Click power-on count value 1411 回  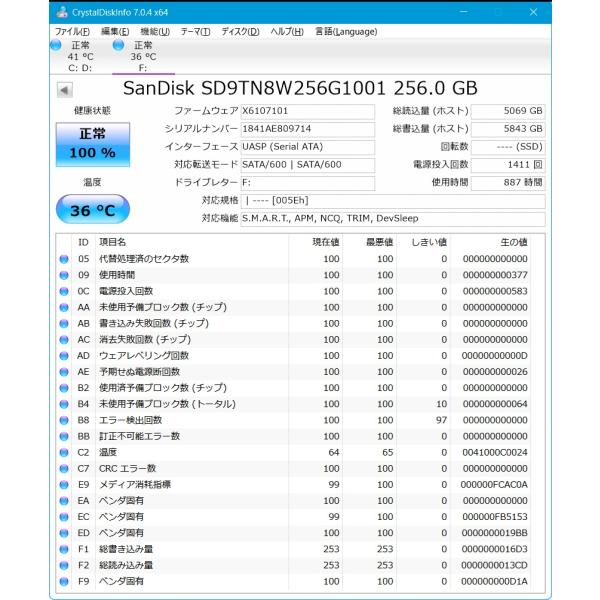[508, 165]
